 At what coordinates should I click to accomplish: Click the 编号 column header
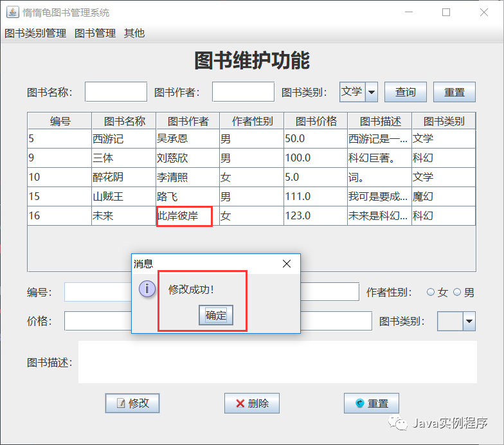tap(60, 121)
